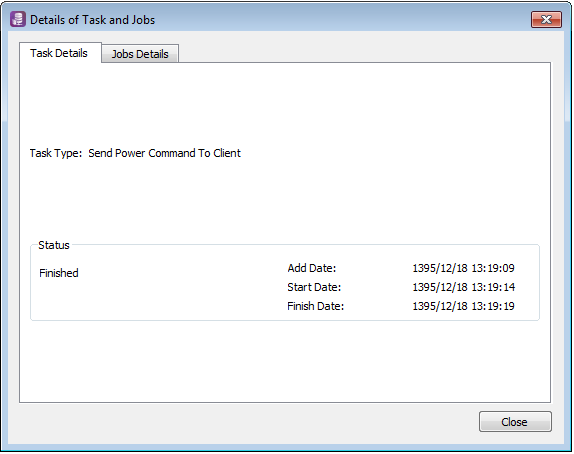
Task: Click the Status group box heading
Action: click(x=54, y=245)
